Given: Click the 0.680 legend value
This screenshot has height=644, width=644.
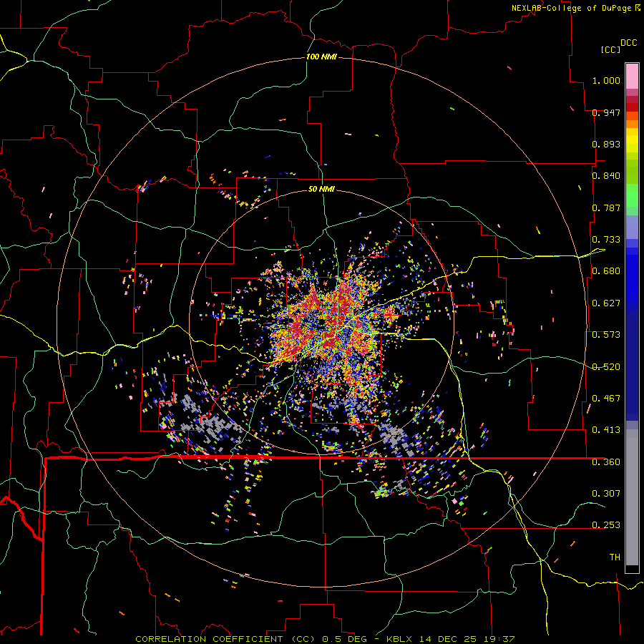Looking at the screenshot, I should (x=606, y=271).
